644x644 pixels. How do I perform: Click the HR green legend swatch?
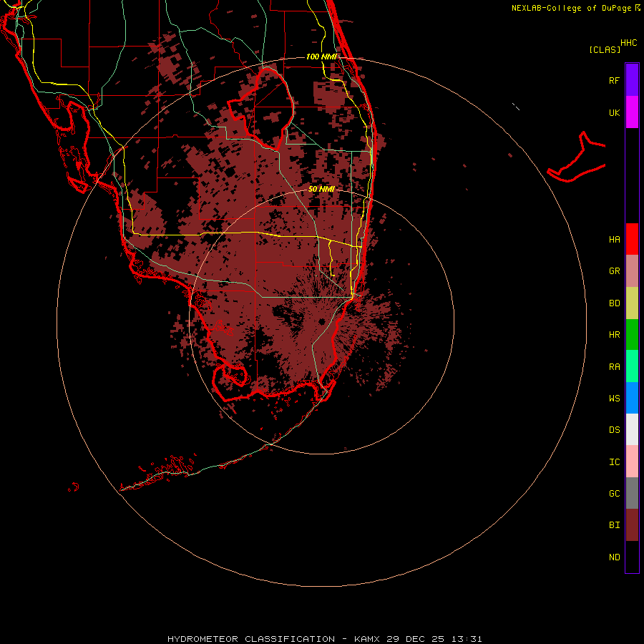632,335
